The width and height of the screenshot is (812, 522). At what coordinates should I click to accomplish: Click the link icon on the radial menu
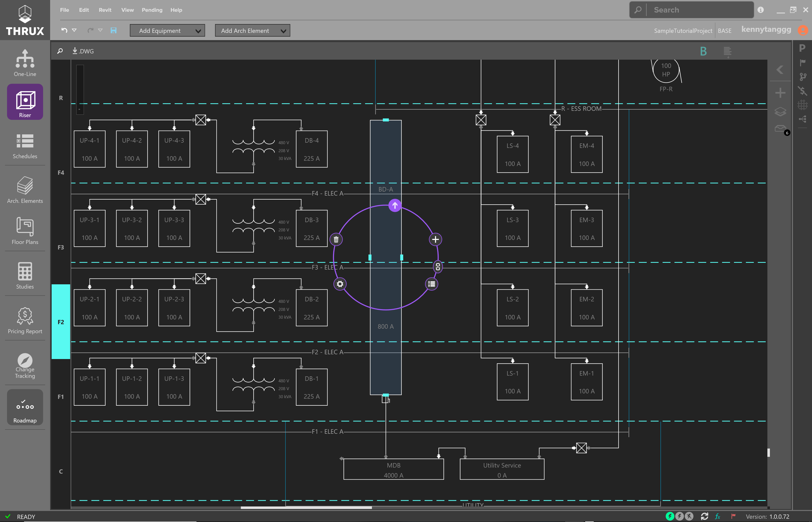[x=438, y=267]
